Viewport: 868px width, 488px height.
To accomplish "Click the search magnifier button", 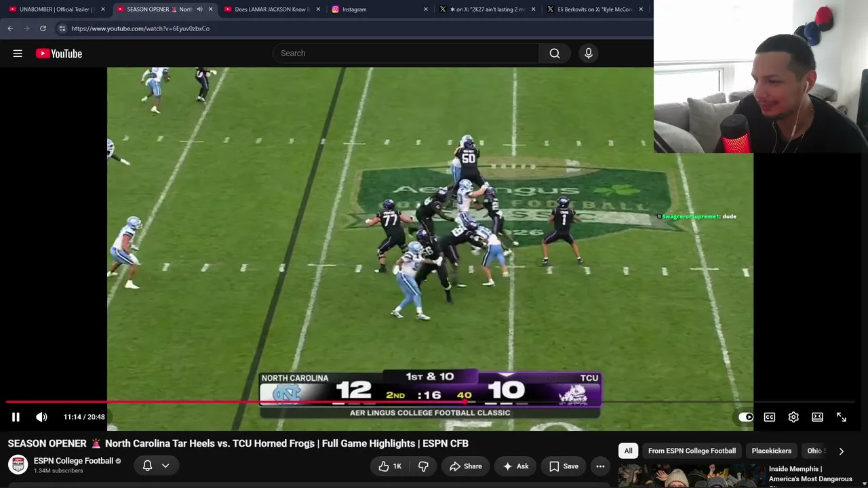I will [555, 54].
